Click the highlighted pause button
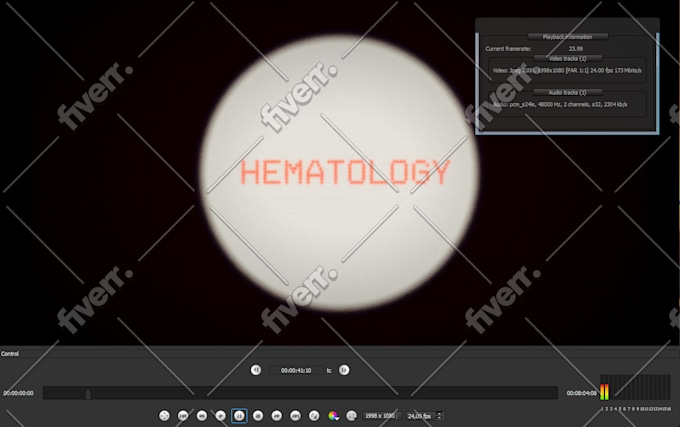This screenshot has width=680, height=427. 239,416
